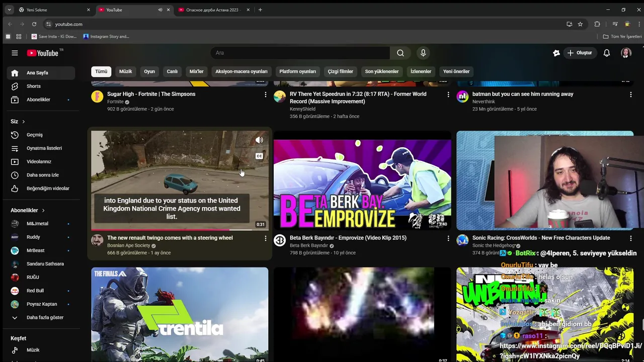Select the Müzik filter chip
Screen dimensions: 644x362
point(125,71)
